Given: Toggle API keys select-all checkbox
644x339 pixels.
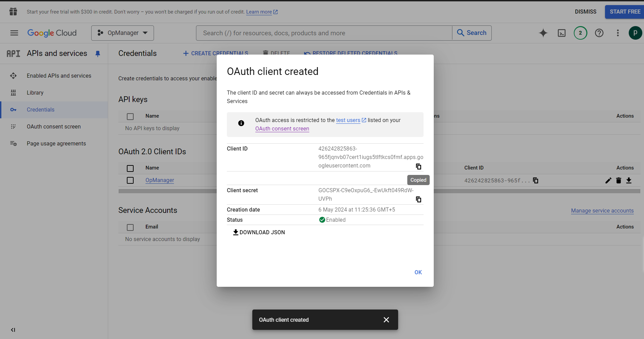Looking at the screenshot, I should point(130,117).
